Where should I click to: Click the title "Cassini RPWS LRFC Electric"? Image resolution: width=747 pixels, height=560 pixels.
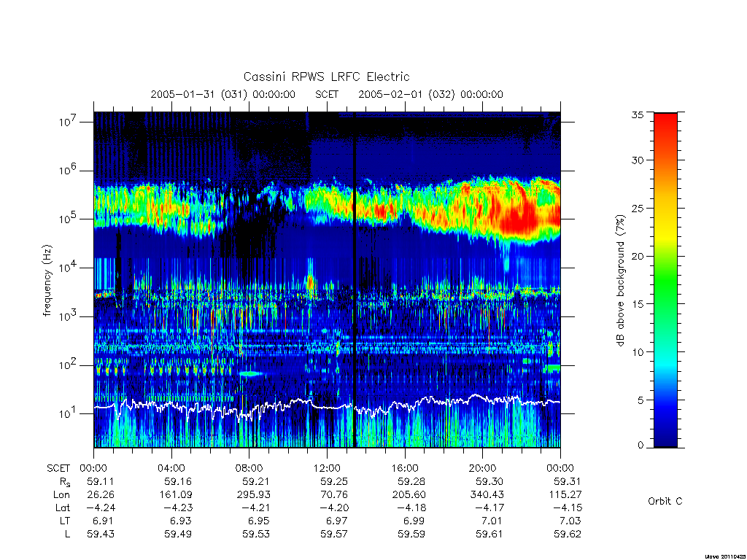coord(326,77)
